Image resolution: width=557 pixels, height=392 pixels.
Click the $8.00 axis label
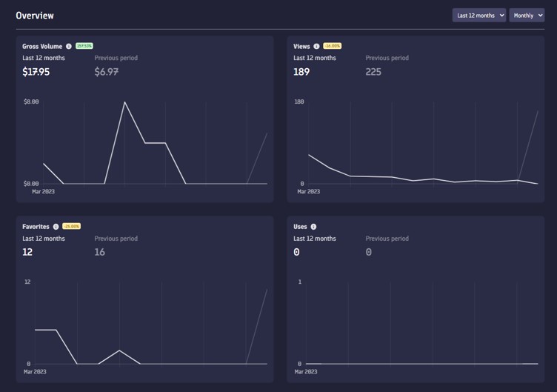(x=31, y=102)
